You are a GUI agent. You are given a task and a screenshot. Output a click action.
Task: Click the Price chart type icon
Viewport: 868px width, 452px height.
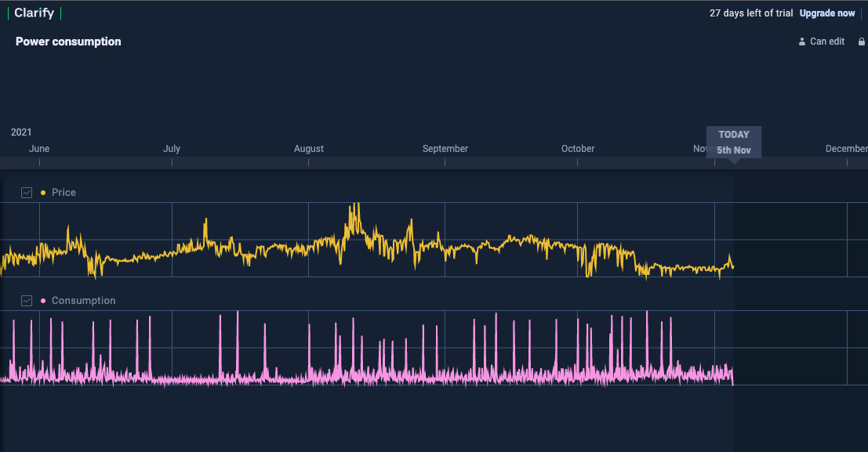[x=27, y=193]
